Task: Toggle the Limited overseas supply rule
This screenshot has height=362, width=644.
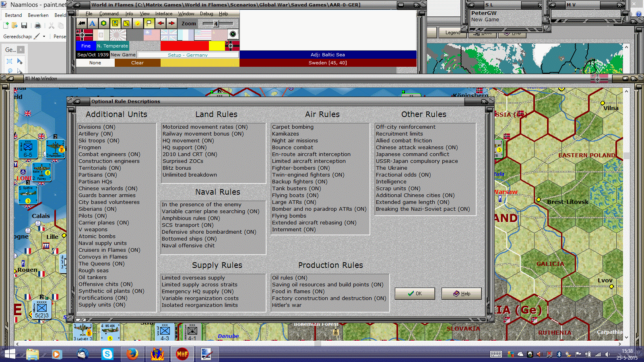Action: (x=193, y=278)
